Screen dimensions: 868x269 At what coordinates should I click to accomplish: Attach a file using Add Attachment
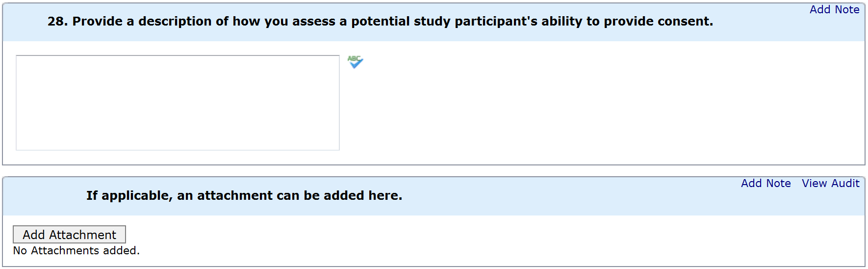point(69,235)
